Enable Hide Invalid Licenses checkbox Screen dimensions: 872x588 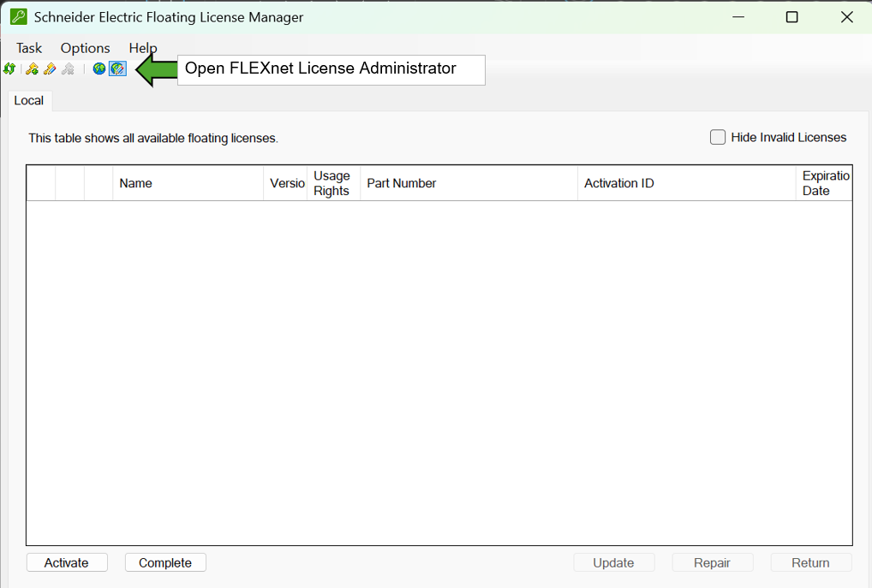(718, 137)
